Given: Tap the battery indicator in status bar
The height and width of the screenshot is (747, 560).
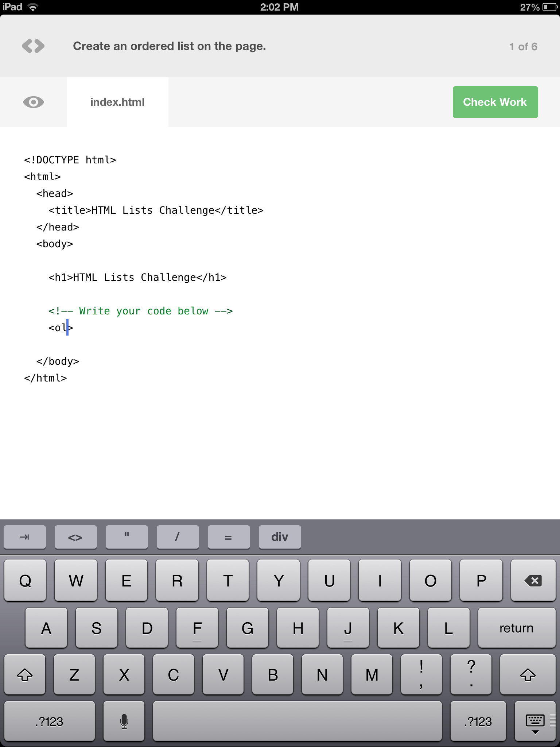Looking at the screenshot, I should (x=549, y=7).
